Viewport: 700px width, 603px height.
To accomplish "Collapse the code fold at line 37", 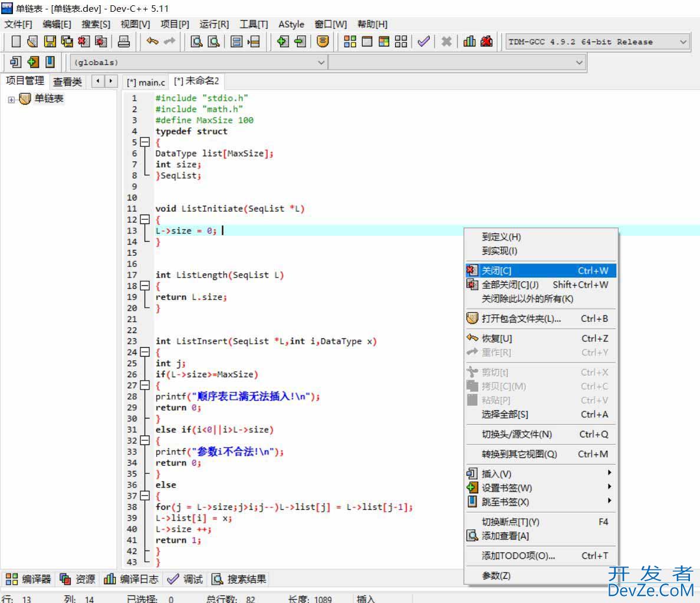I will (x=144, y=496).
